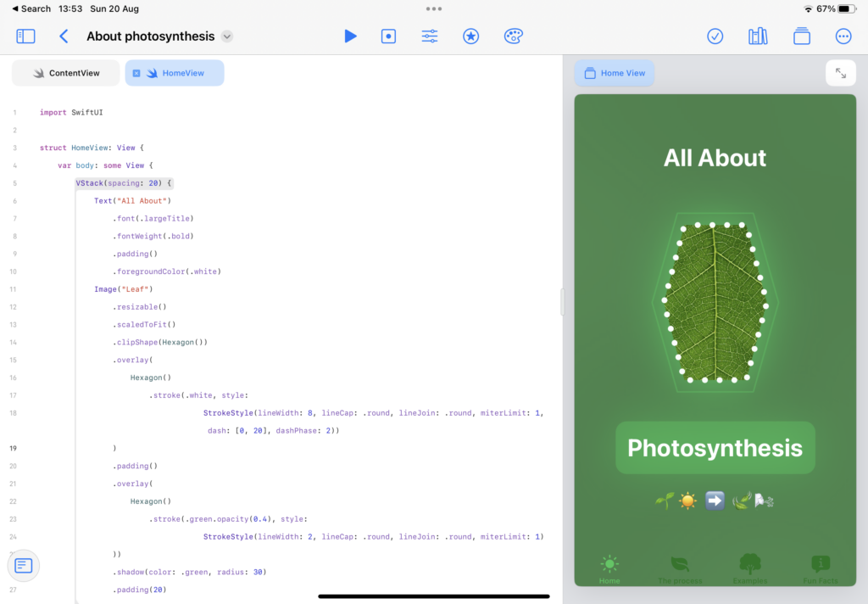Open the library books icon
The height and width of the screenshot is (604, 868).
(758, 36)
